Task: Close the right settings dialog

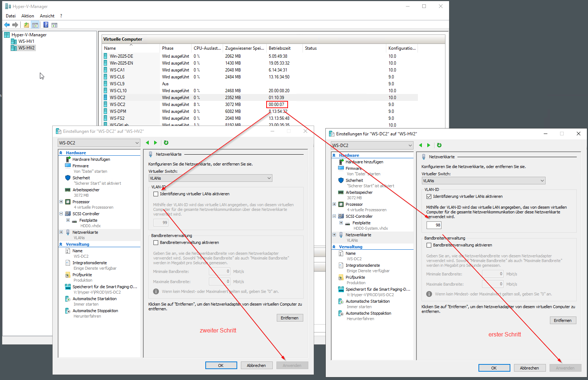Action: coord(579,134)
